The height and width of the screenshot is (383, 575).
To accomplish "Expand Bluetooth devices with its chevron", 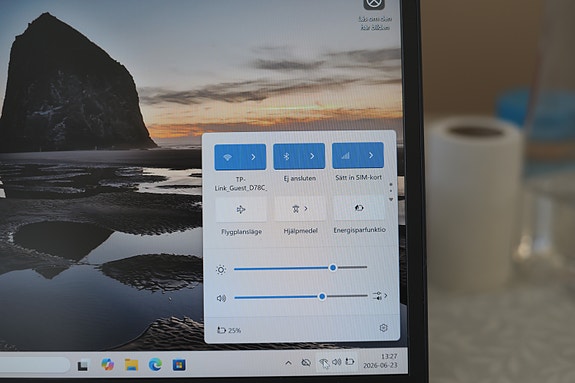I will pyautogui.click(x=312, y=156).
